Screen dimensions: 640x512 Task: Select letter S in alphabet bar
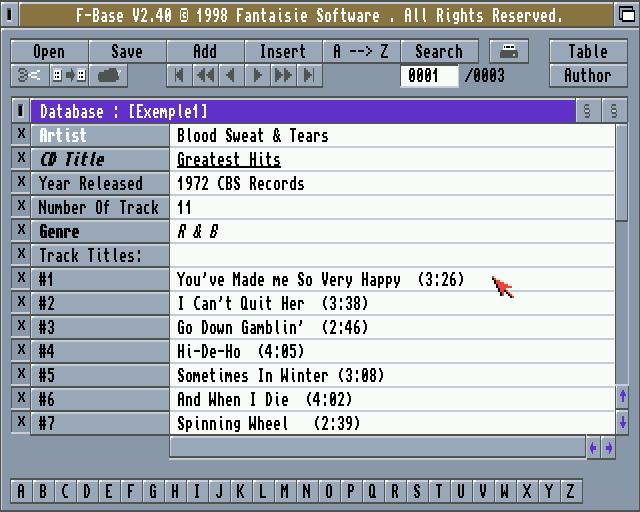(417, 491)
